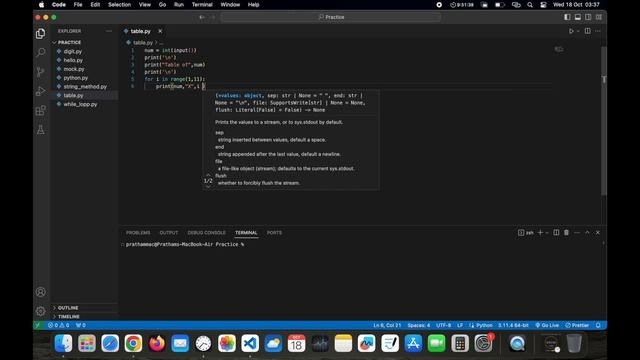Viewport: 640px width, 360px height.
Task: Run the Python file with the play icon
Action: tap(571, 31)
